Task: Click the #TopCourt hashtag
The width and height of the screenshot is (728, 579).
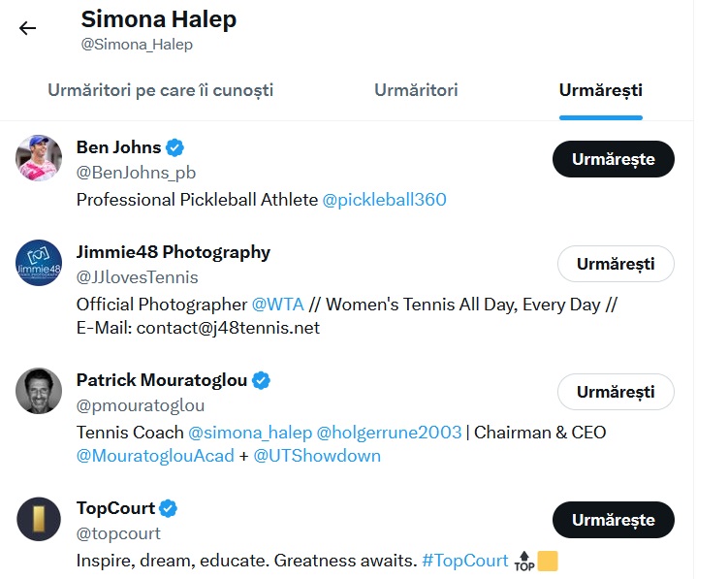Action: tap(465, 561)
